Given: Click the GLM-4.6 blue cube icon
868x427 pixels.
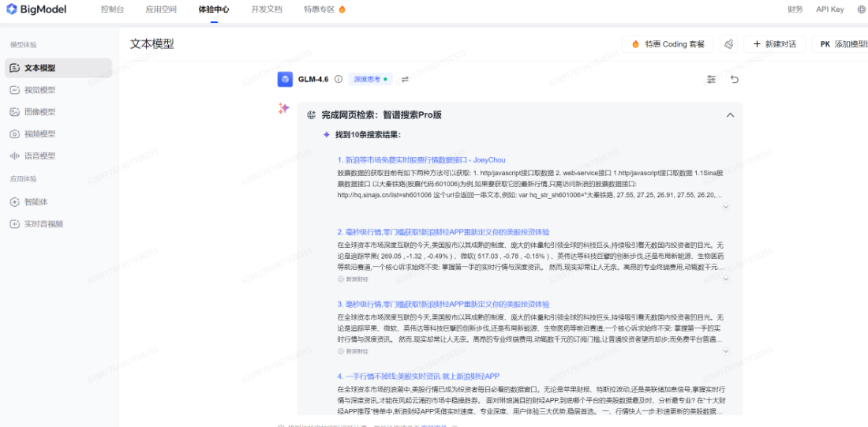Looking at the screenshot, I should click(285, 79).
